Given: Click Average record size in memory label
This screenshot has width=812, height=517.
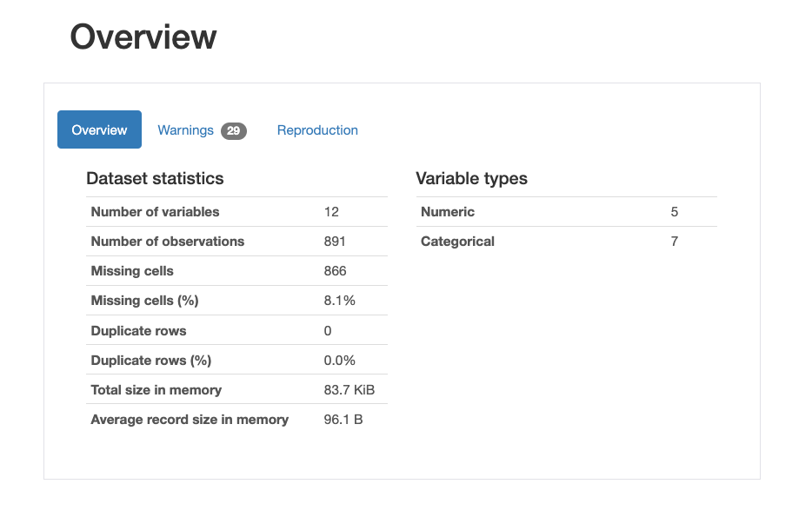Looking at the screenshot, I should [190, 419].
